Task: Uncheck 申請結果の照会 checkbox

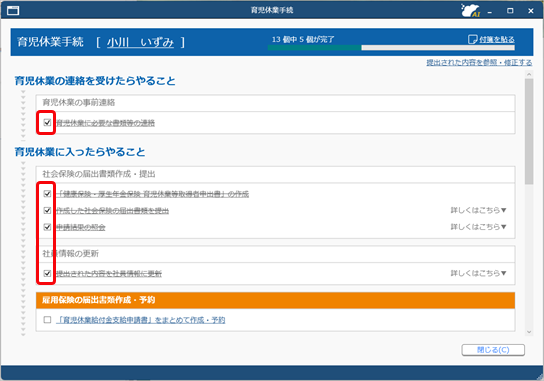Action: coord(47,227)
